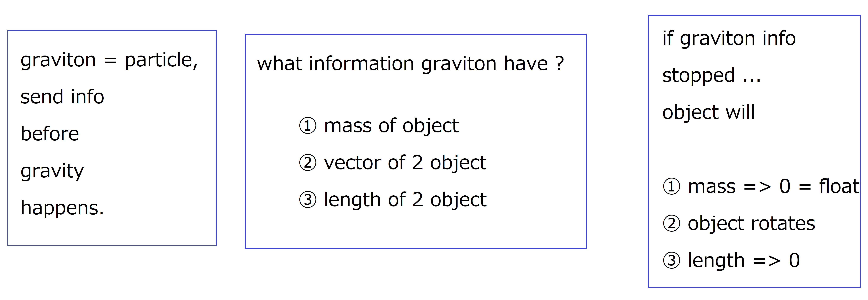Click the word 'before' in left box
This screenshot has height=300, width=868.
click(50, 134)
